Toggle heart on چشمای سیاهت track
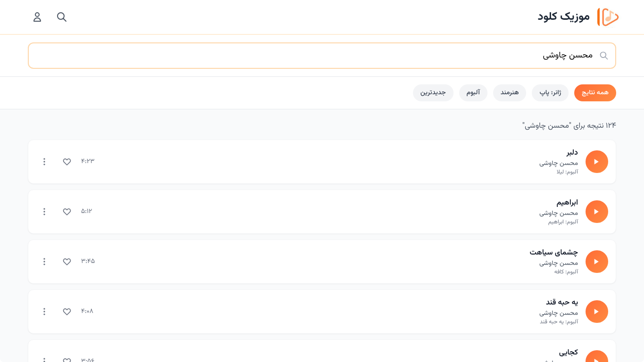 coord(67,262)
